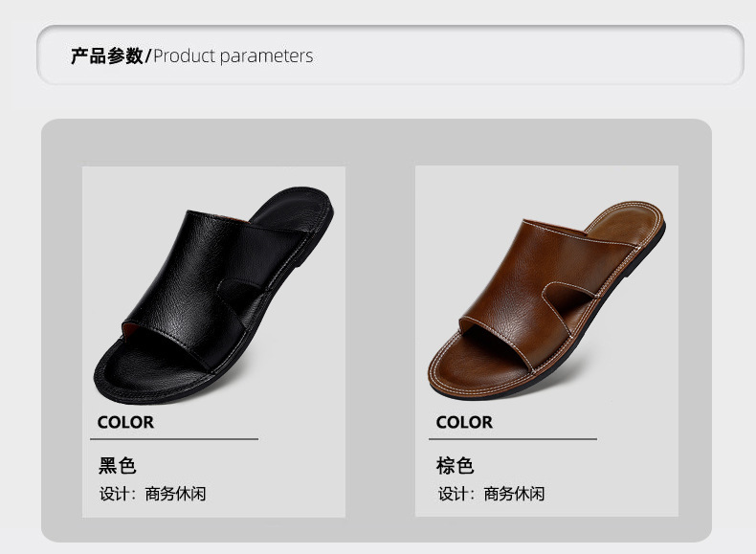Click the brown sandal's heel footbed
The image size is (756, 554).
624,223
